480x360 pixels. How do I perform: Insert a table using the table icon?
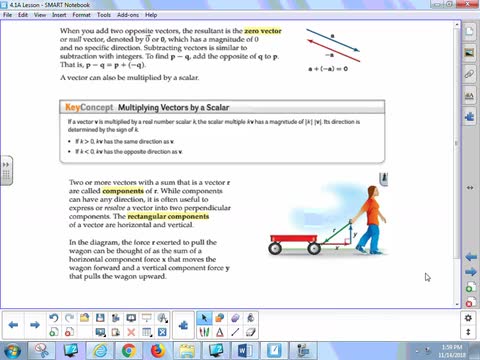click(147, 332)
